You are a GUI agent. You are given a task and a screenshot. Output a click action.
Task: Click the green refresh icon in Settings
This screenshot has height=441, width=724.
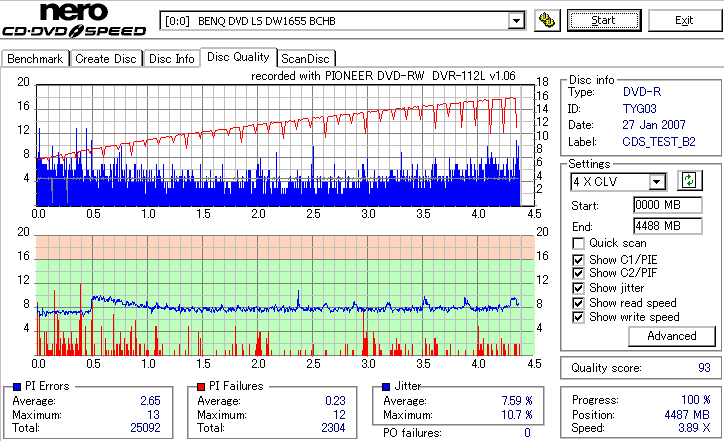pos(689,181)
